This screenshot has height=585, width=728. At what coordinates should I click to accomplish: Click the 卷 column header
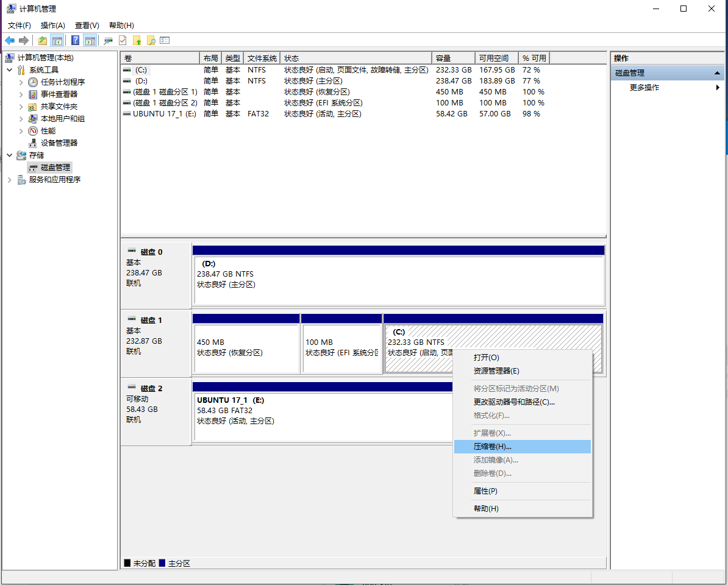pos(160,58)
